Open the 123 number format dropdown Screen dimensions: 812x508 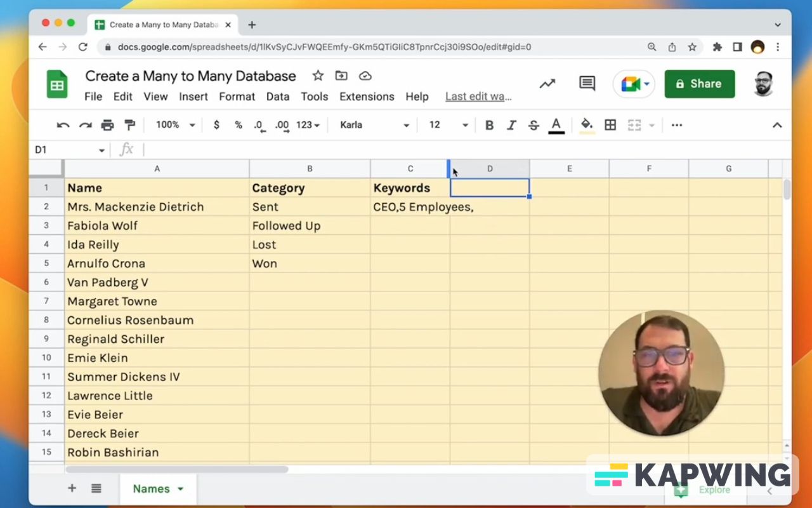point(308,125)
